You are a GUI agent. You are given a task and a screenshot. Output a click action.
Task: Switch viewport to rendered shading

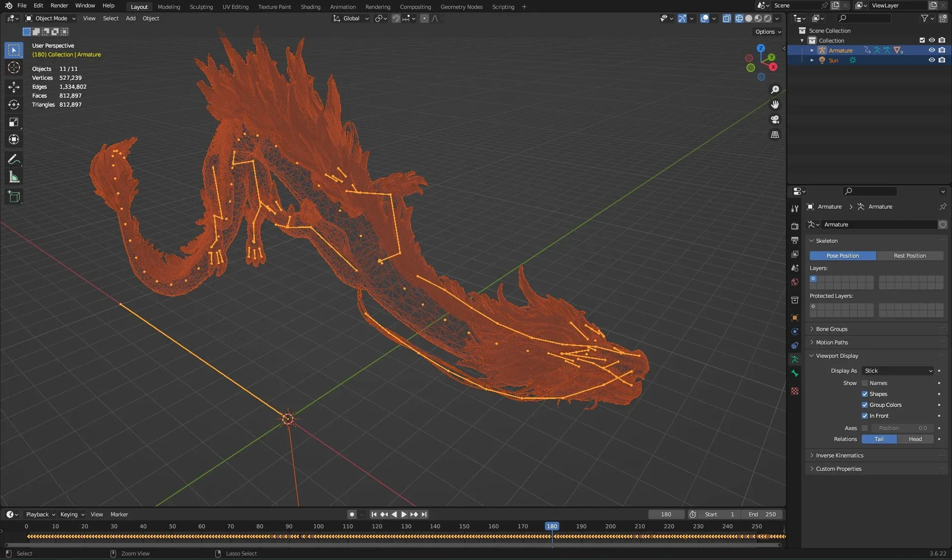[768, 18]
